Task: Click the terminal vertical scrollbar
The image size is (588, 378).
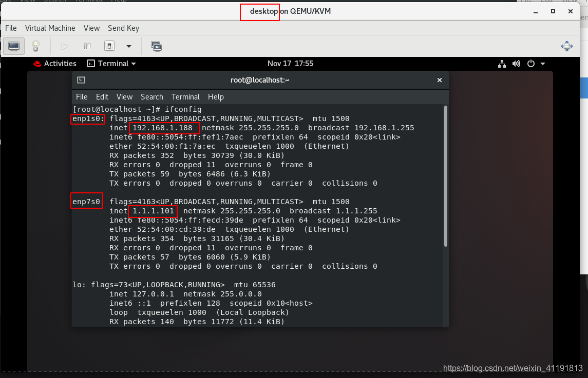Action: pyautogui.click(x=446, y=176)
